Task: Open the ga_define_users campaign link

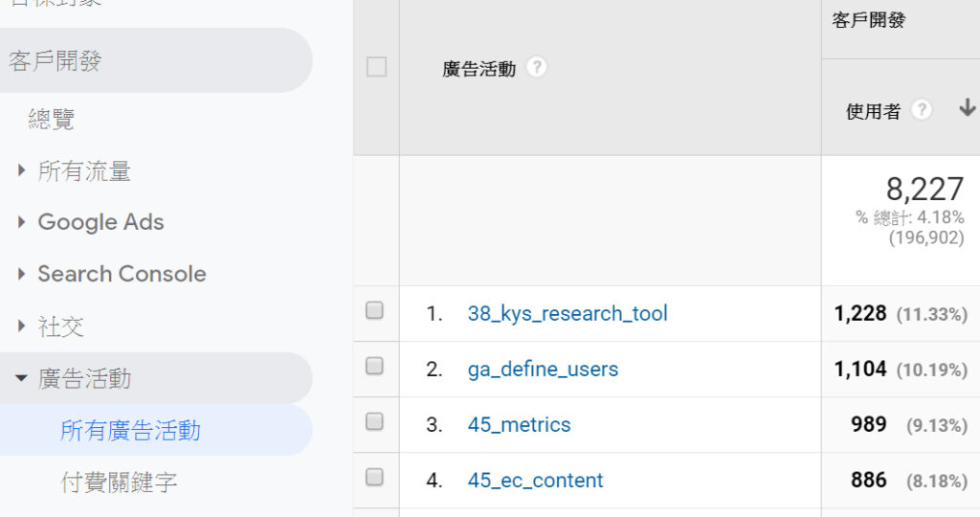Action: [x=543, y=369]
